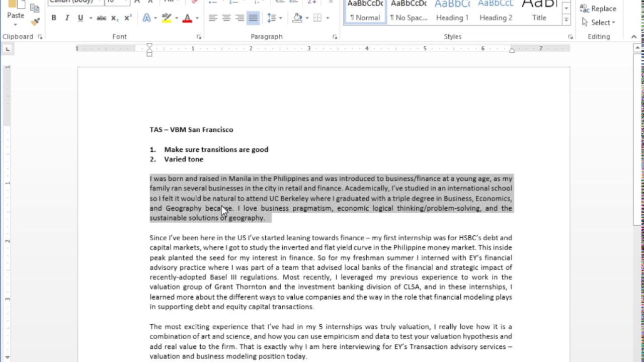
Task: Click the ruler tab selector
Action: point(7,49)
